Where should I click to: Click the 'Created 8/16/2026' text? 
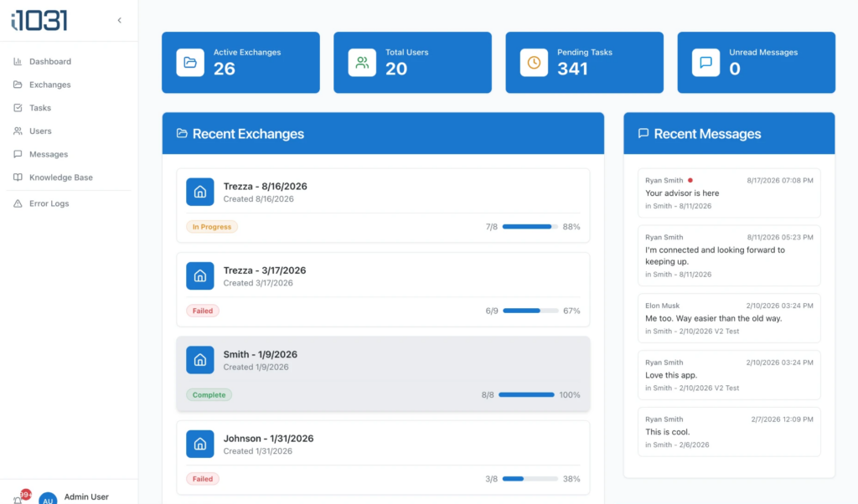(258, 199)
